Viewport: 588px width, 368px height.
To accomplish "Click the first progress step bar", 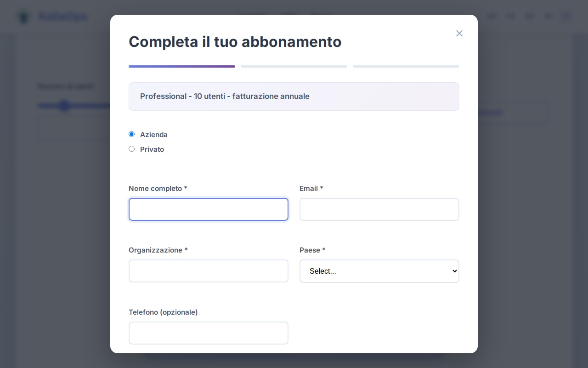I will click(x=181, y=66).
